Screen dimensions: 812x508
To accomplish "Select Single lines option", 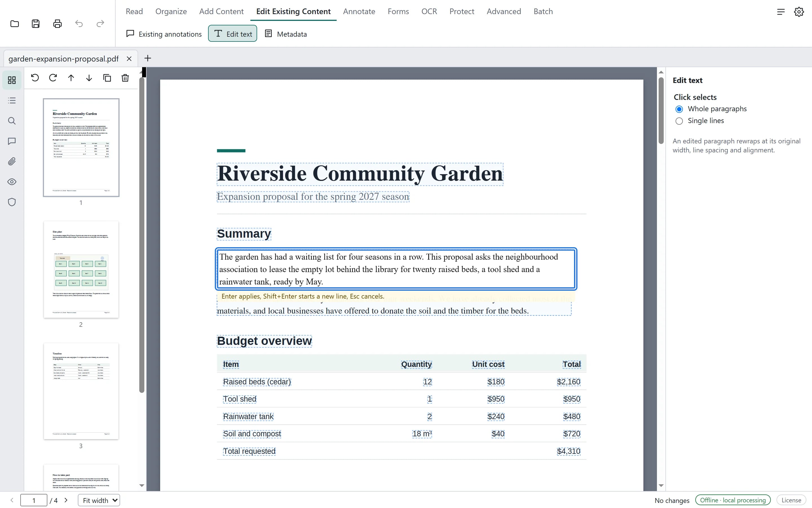I will (679, 121).
